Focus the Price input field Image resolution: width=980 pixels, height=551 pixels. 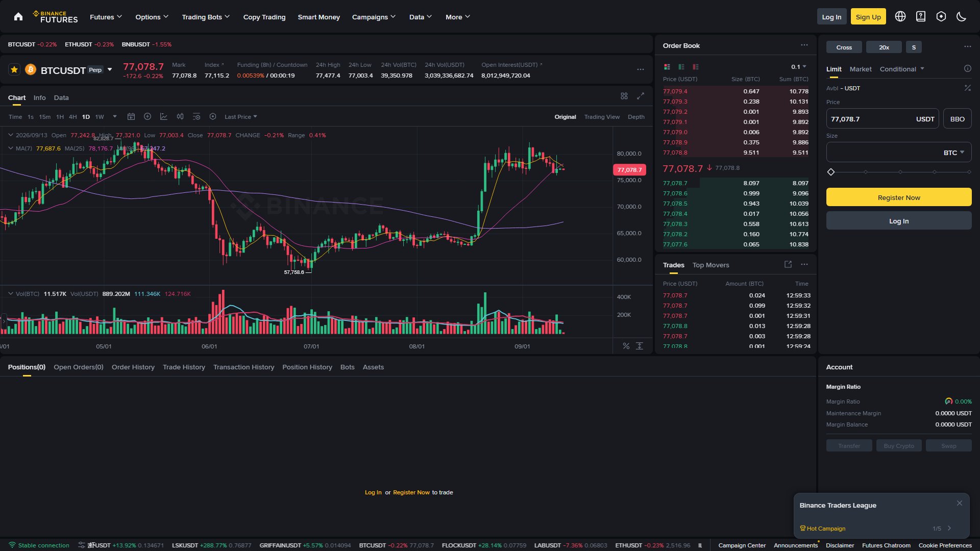[x=882, y=119]
